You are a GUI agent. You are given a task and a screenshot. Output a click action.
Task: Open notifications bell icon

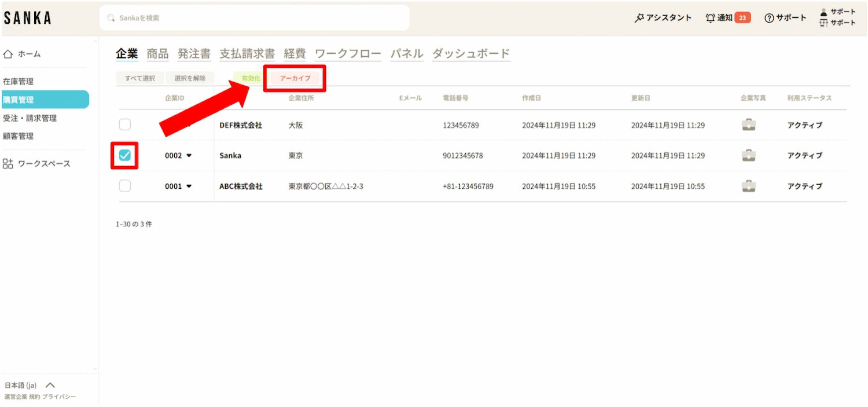711,18
